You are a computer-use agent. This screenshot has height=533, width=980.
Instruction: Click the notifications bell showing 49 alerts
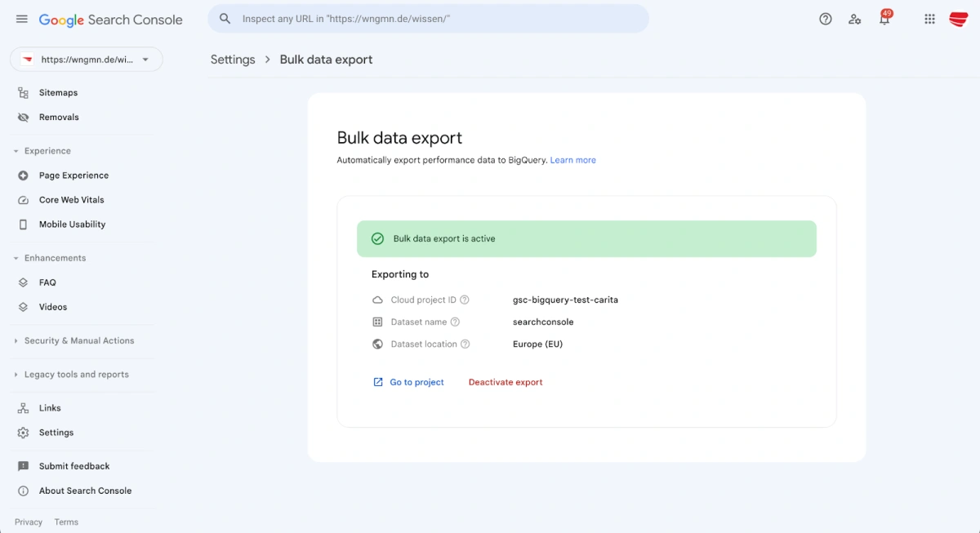(884, 19)
